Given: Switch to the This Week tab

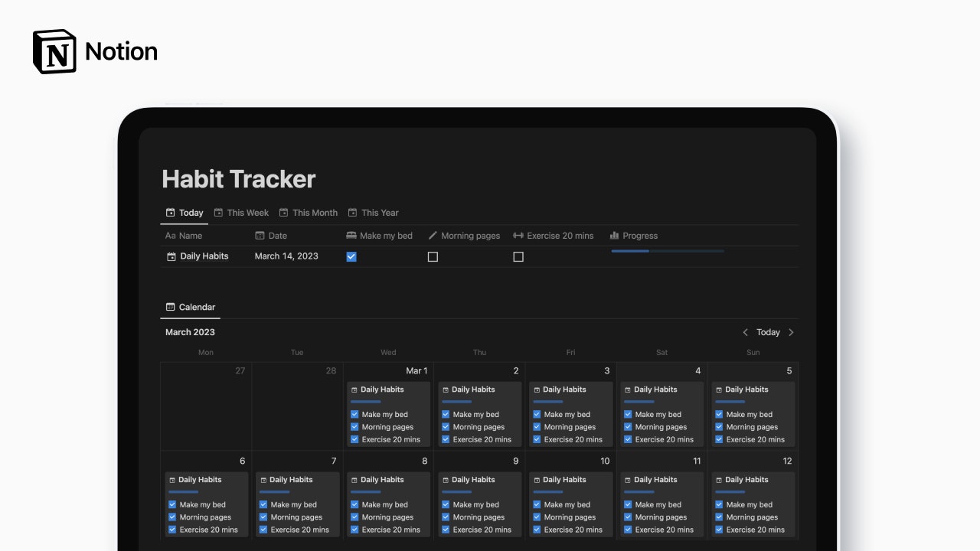Looking at the screenshot, I should coord(241,213).
